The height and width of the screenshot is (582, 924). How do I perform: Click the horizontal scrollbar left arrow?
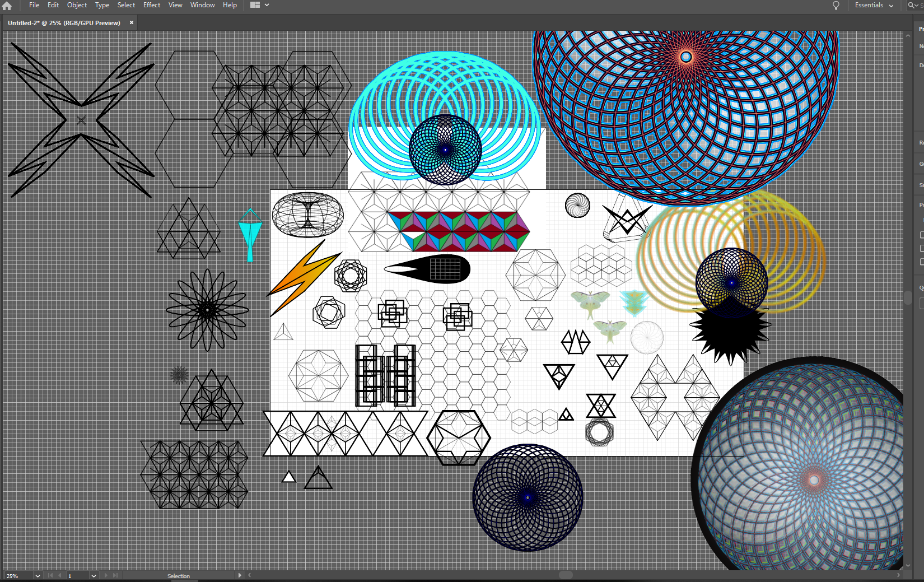[x=250, y=575]
